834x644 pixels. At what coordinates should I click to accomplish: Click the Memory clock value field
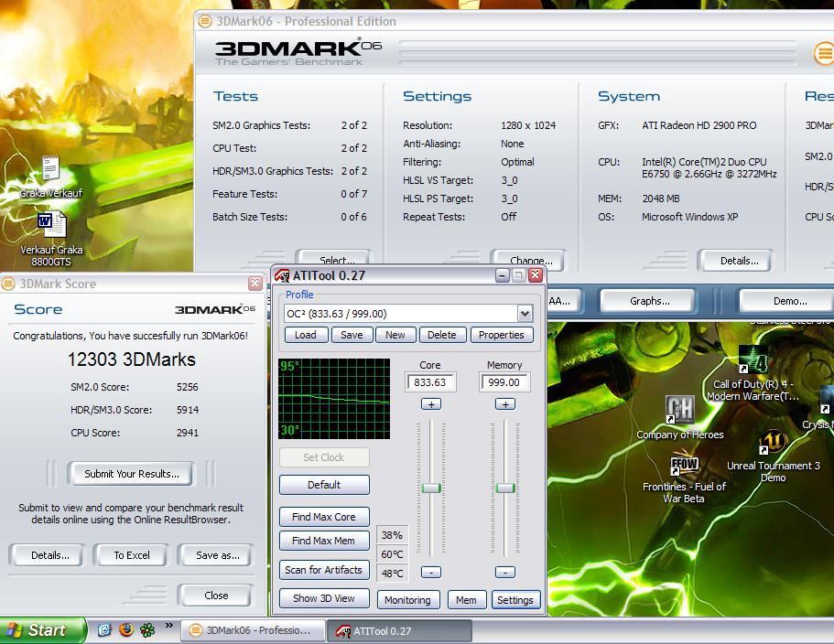pyautogui.click(x=504, y=382)
